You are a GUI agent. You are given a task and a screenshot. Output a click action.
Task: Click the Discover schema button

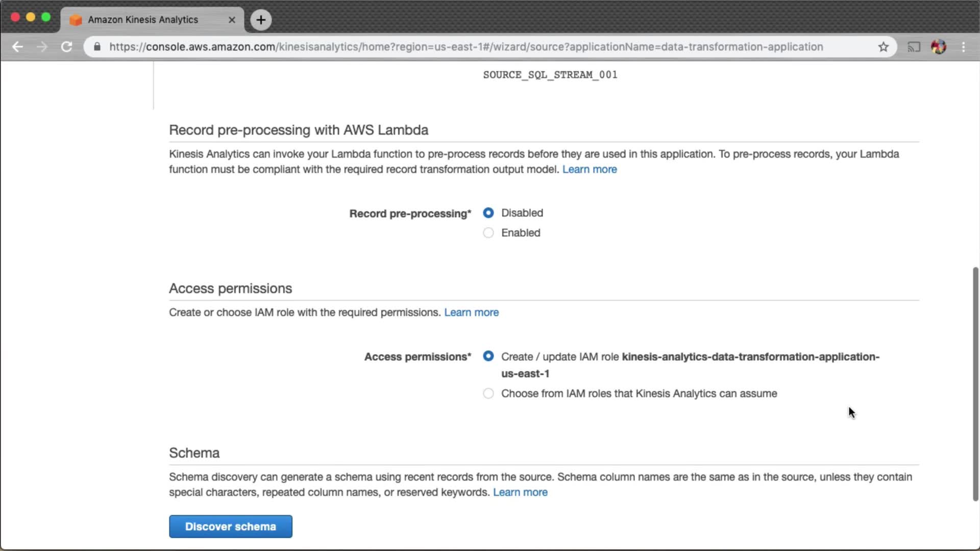(231, 527)
